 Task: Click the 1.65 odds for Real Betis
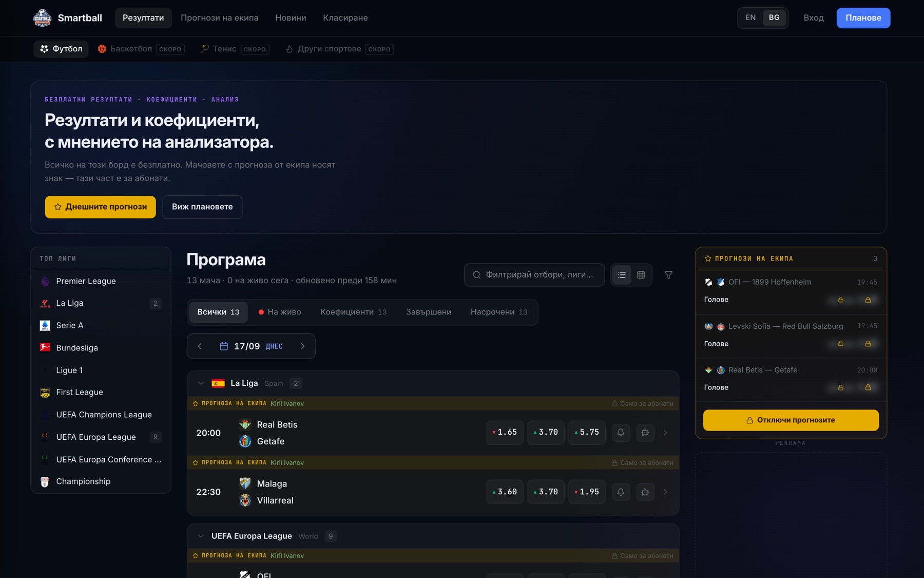(x=505, y=433)
